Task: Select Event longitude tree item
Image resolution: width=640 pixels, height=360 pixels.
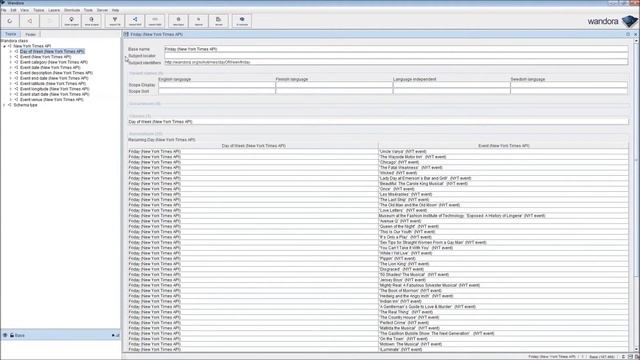Action: click(54, 89)
